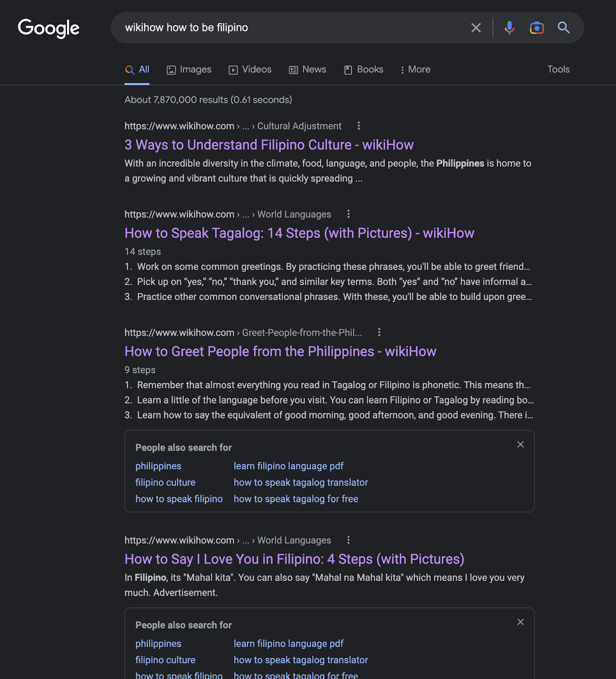Viewport: 616px width, 679px height.
Task: Switch to the Videos tab
Action: [x=250, y=70]
